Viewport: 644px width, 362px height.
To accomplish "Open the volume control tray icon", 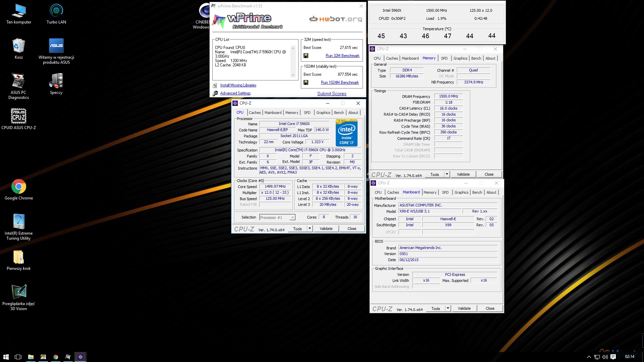I will (x=605, y=357).
